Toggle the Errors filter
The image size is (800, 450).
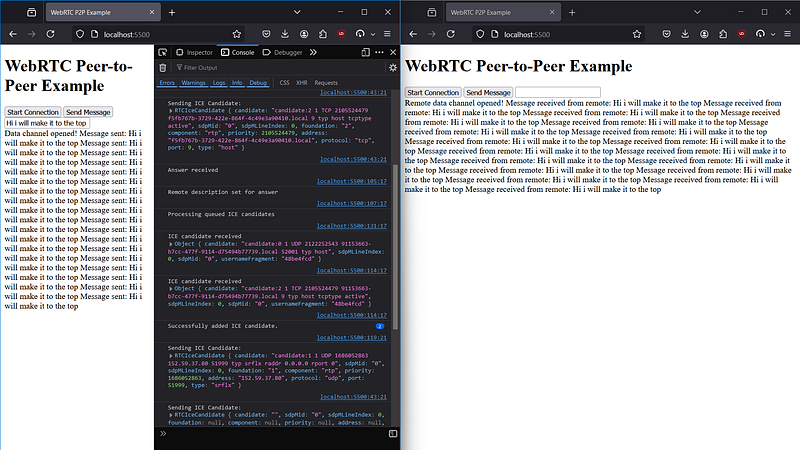167,83
